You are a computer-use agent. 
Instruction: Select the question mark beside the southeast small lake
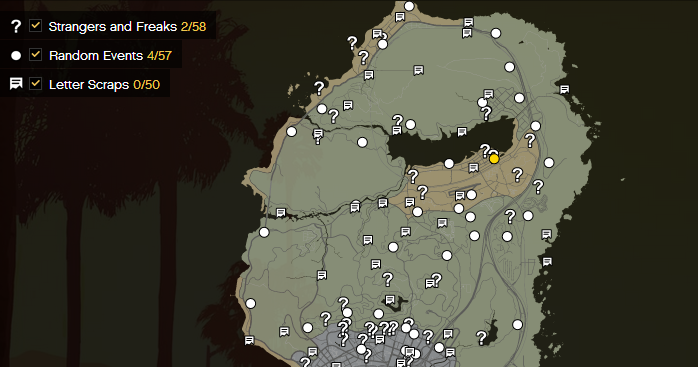tap(481, 338)
